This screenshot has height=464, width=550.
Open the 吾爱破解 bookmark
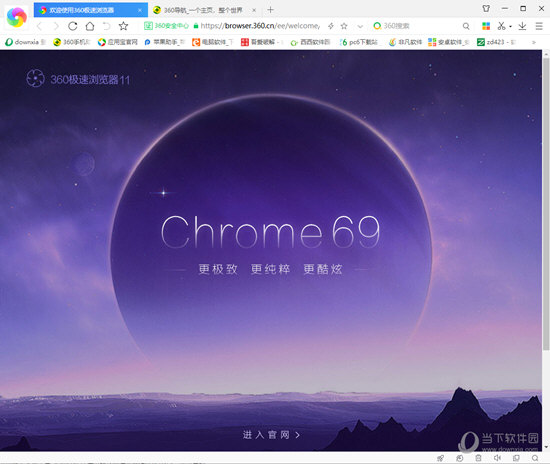[x=261, y=42]
